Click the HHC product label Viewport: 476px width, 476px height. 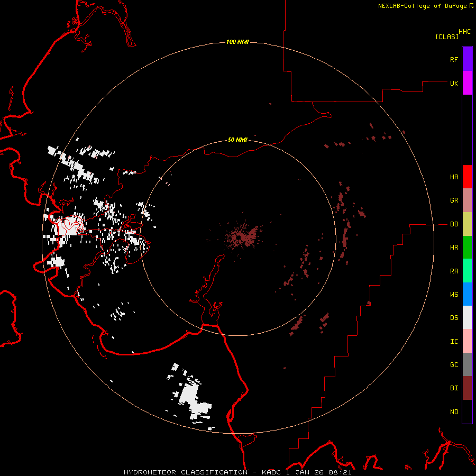[x=464, y=32]
